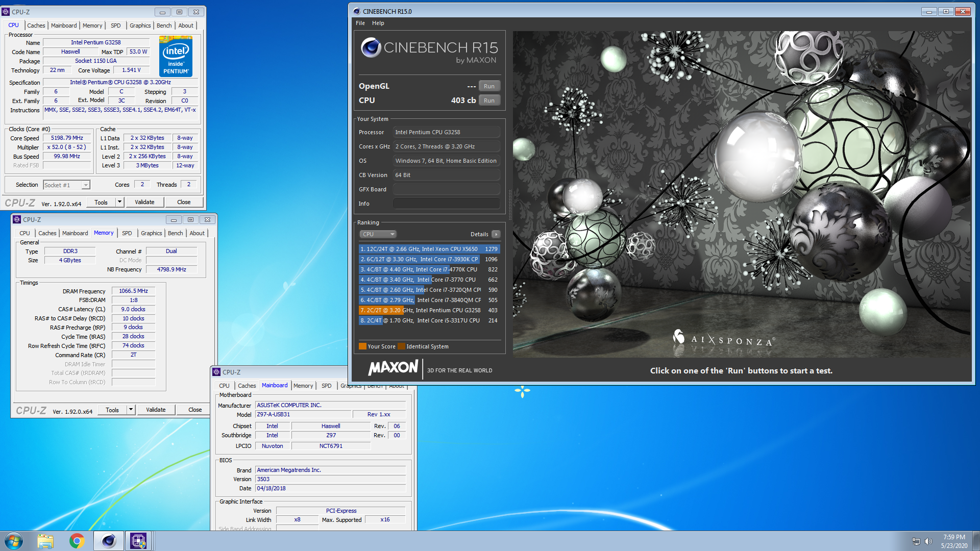This screenshot has width=980, height=551.
Task: Click the Intel Pentium logo in CPU-Z
Action: (176, 56)
